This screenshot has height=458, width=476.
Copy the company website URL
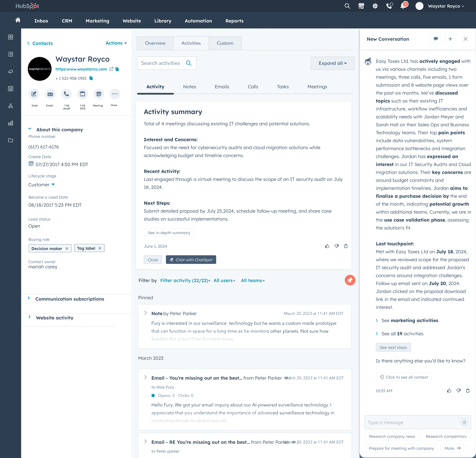[117, 69]
